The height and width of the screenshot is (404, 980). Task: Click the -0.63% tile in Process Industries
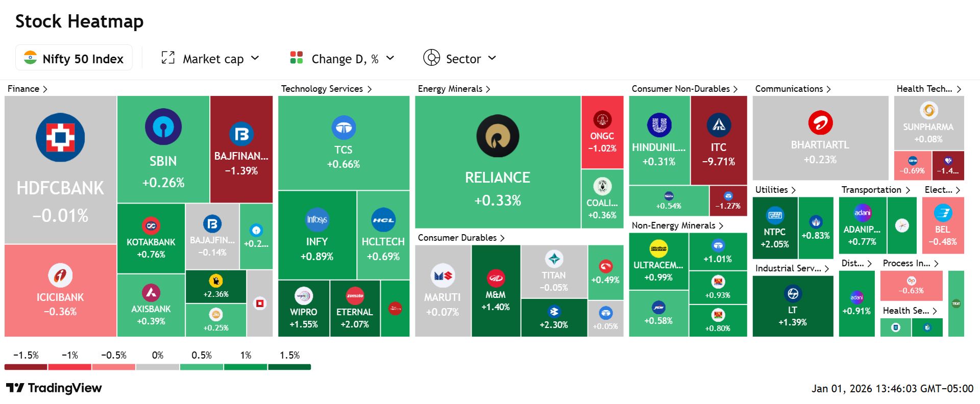pos(912,286)
